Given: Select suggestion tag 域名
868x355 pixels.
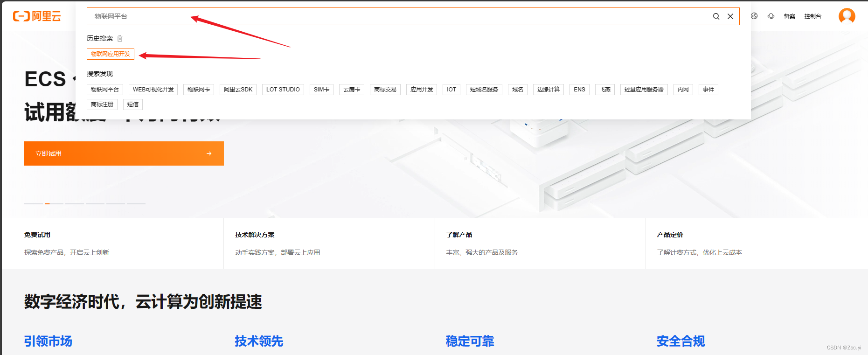Looking at the screenshot, I should 518,90.
